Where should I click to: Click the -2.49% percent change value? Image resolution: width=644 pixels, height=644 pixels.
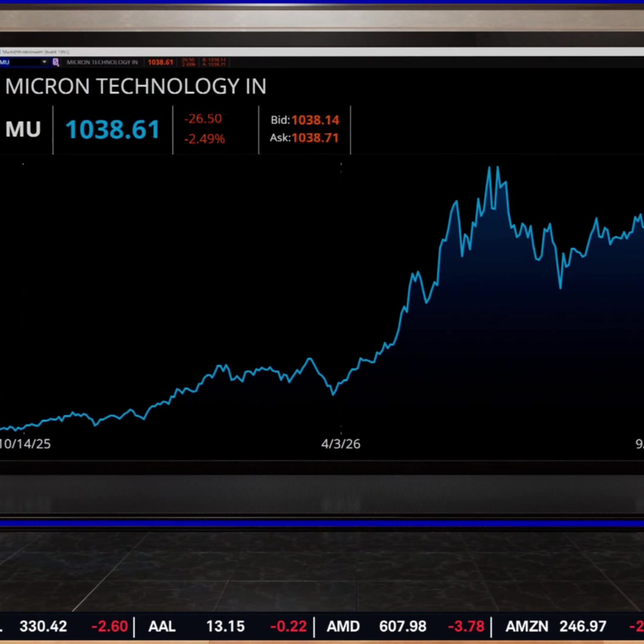point(204,139)
